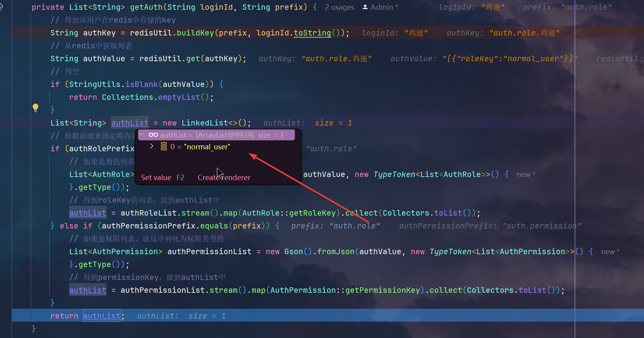Click underlined toString call
The width and height of the screenshot is (644, 338).
[x=312, y=33]
